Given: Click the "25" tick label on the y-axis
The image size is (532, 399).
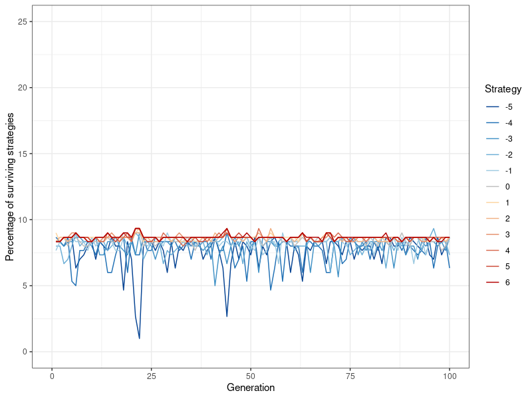Looking at the screenshot, I should (22, 22).
